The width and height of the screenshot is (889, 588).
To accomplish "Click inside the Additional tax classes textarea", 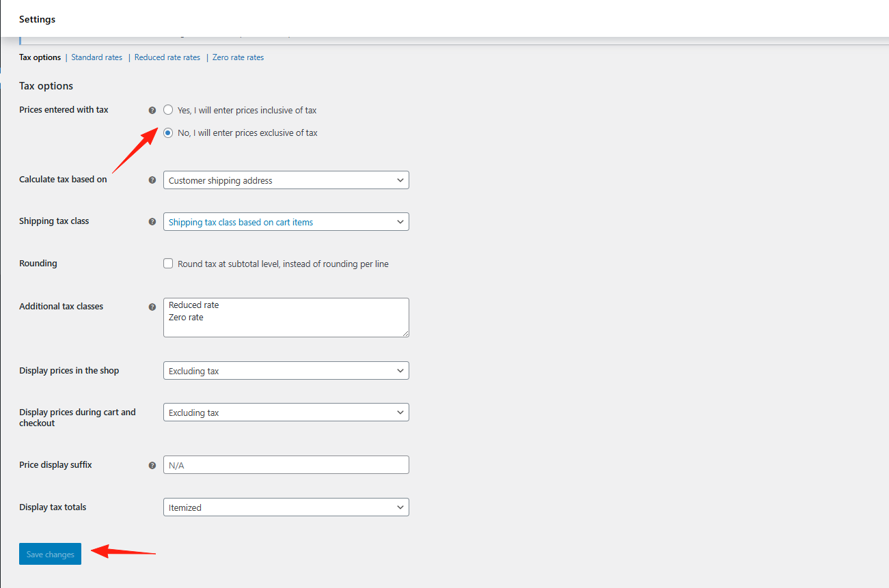I will click(286, 318).
